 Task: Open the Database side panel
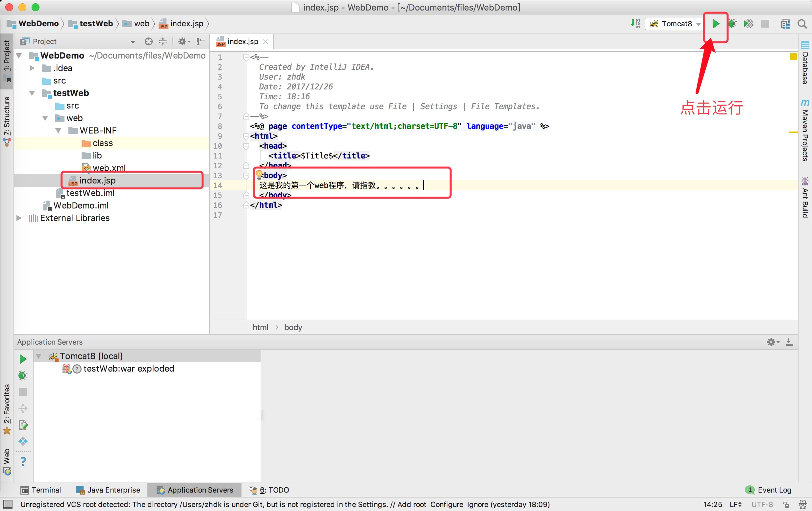pyautogui.click(x=805, y=63)
